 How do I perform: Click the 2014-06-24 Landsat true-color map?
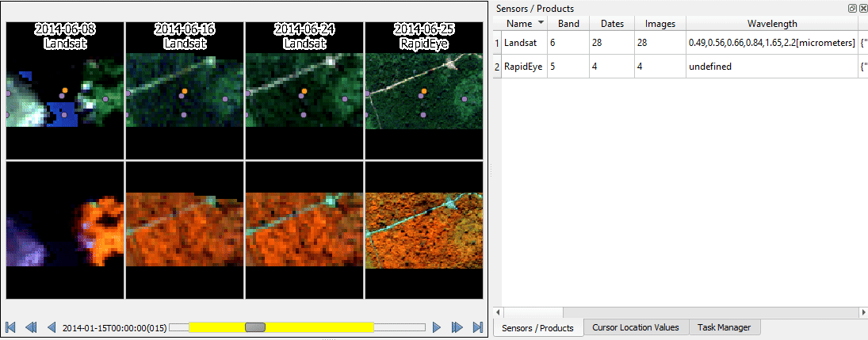304,91
